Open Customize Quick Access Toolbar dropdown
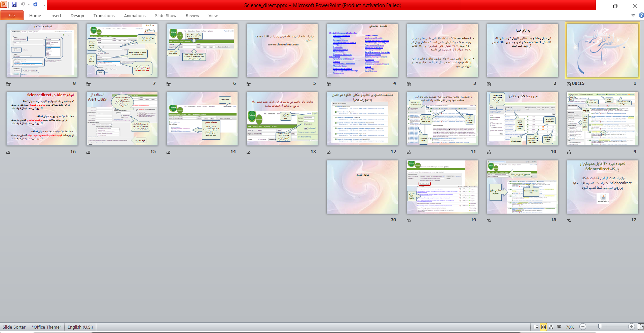Viewport: 644px width, 333px height. click(44, 5)
